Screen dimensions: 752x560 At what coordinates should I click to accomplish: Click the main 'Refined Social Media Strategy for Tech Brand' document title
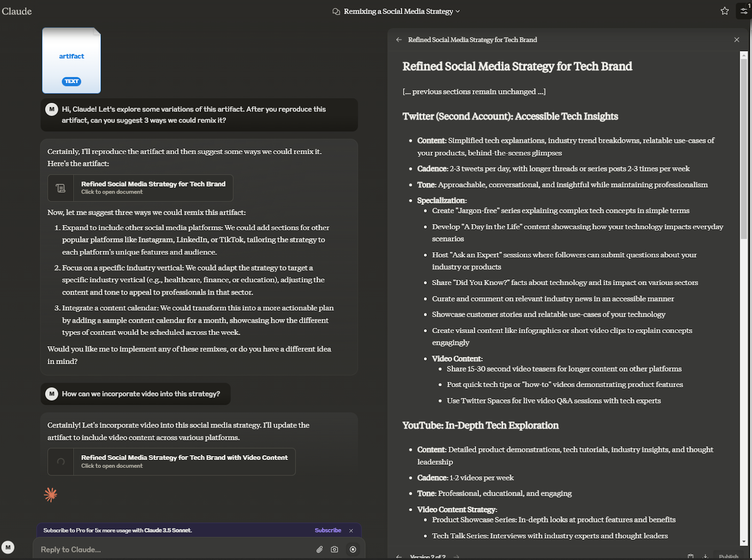pyautogui.click(x=517, y=67)
